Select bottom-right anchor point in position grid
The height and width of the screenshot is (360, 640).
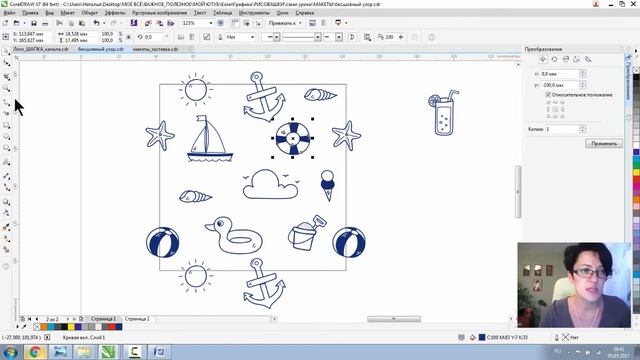[562, 116]
